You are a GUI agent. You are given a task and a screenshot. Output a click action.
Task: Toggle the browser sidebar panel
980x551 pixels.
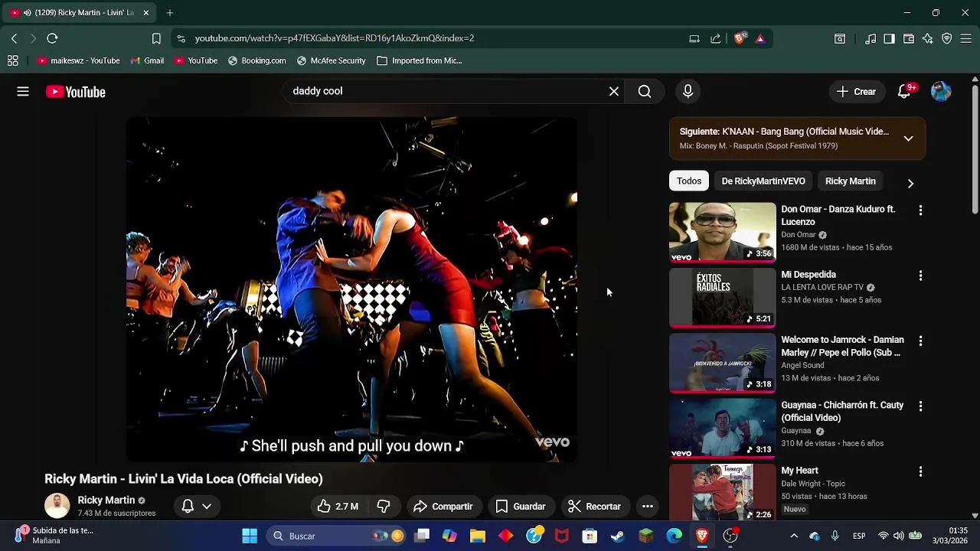pyautogui.click(x=889, y=38)
